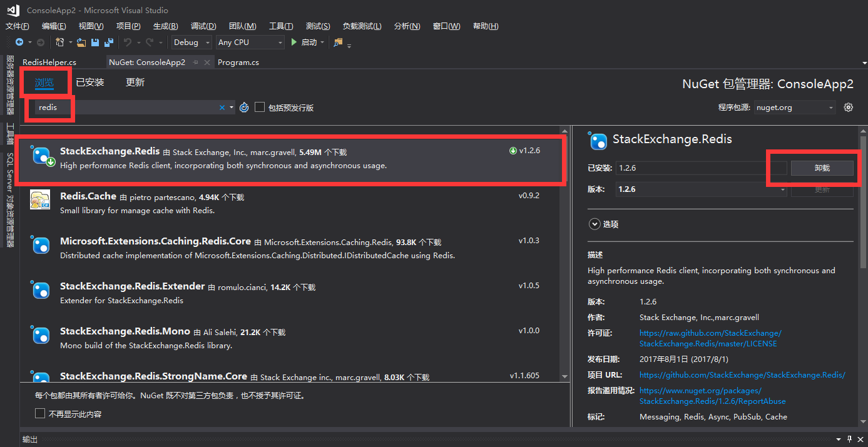This screenshot has height=447, width=868.
Task: Toggle the include prerelease checkbox
Action: [x=260, y=108]
